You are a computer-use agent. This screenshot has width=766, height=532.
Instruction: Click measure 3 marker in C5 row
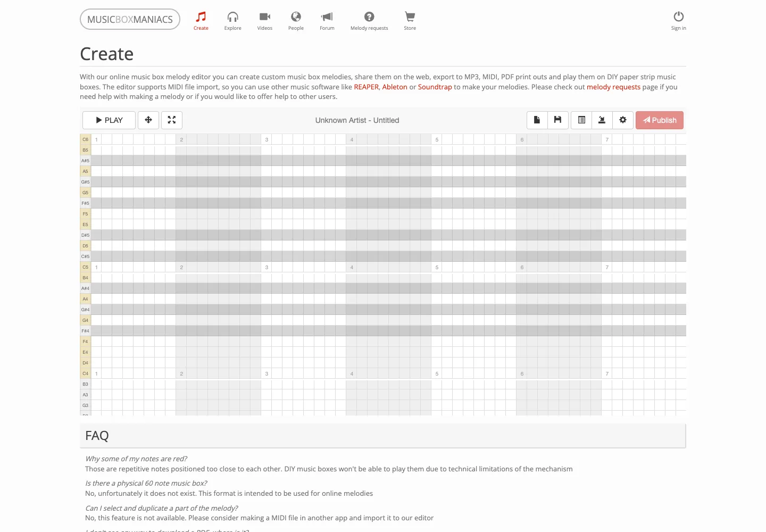[267, 267]
